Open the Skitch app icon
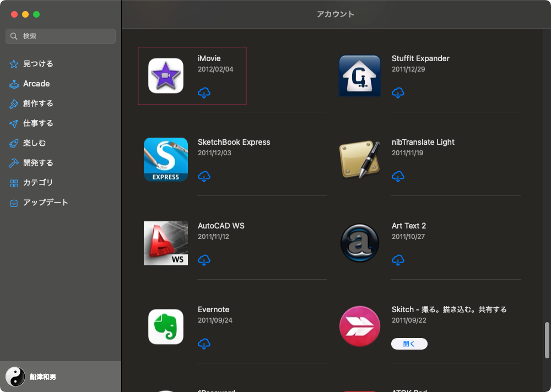 pos(360,326)
